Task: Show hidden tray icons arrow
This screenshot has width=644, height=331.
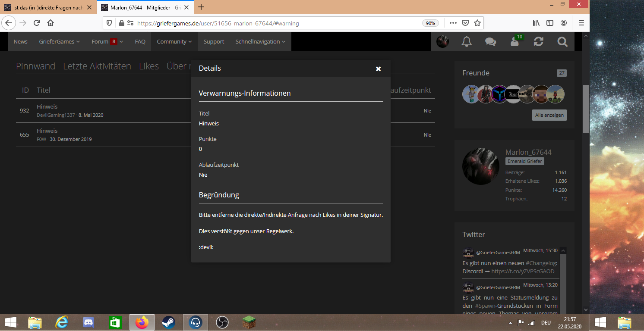Action: coord(511,322)
